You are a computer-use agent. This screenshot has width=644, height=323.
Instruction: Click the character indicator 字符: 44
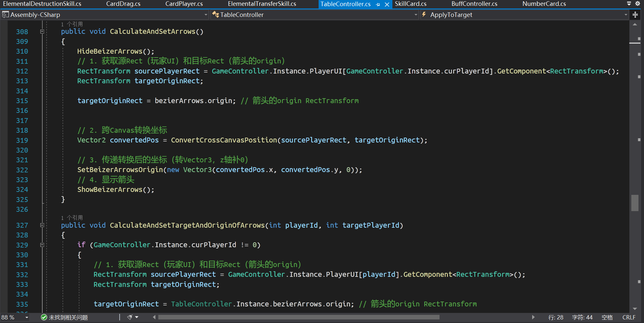pyautogui.click(x=582, y=317)
